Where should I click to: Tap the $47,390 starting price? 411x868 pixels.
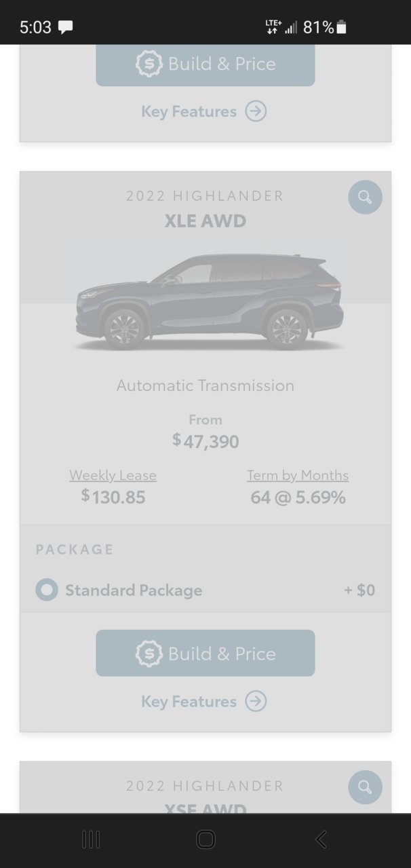206,441
